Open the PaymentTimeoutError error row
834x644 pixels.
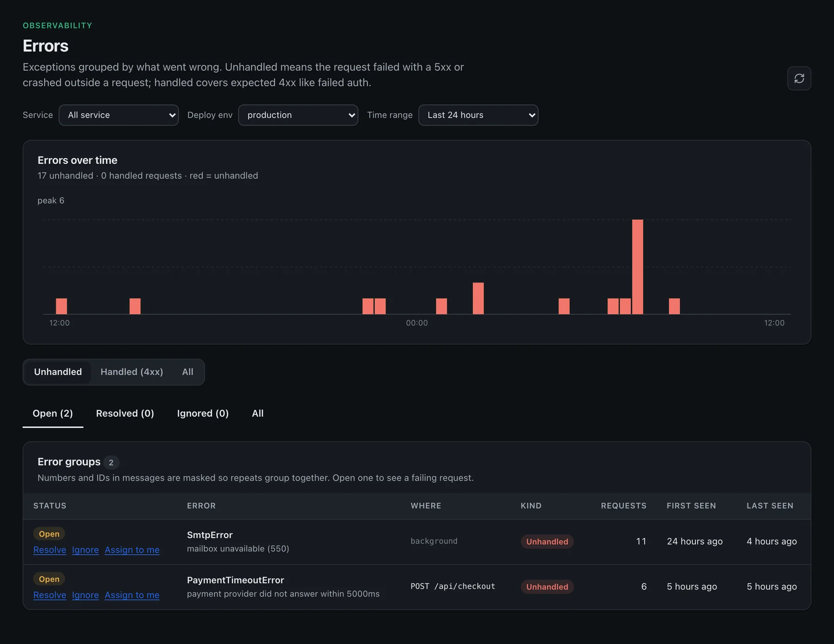[x=417, y=587]
